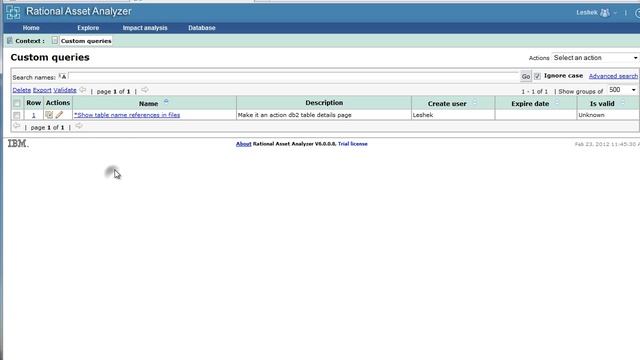Click the bottom next page arrow

point(79,126)
